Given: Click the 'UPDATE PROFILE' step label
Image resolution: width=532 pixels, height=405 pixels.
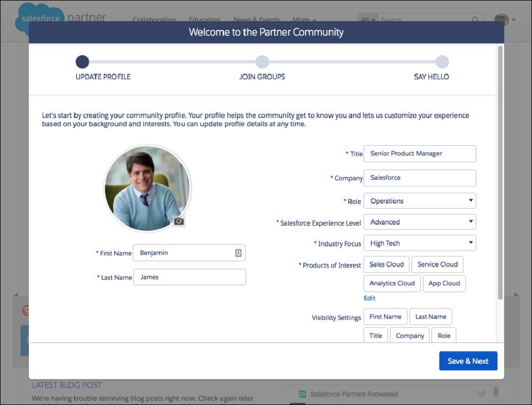Looking at the screenshot, I should [103, 77].
